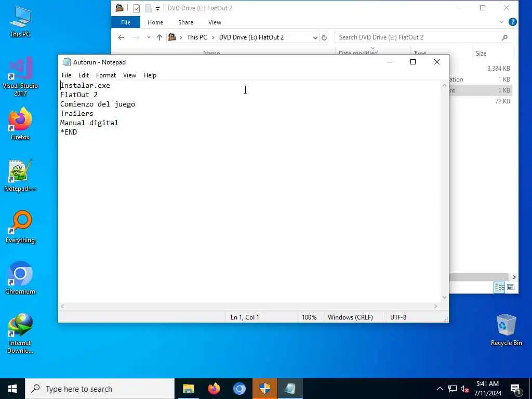532x399 pixels.
Task: Open Notepad's Format menu
Action: pyautogui.click(x=106, y=75)
